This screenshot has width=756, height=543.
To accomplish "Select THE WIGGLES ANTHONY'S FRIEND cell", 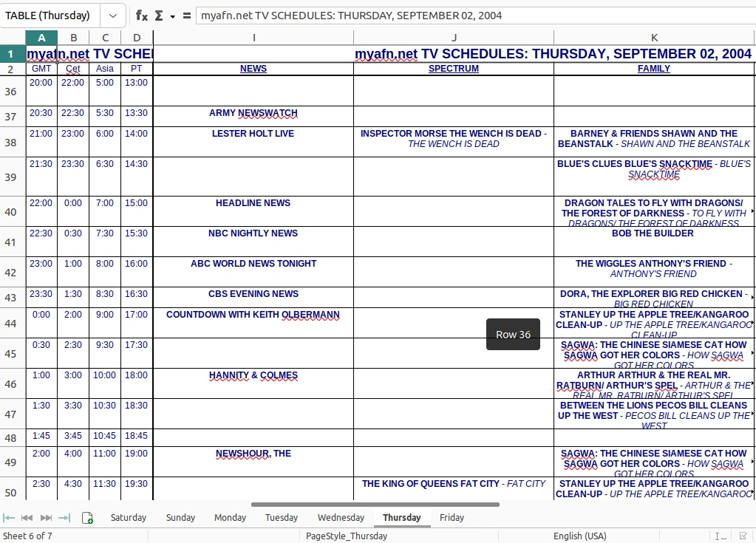I will (x=654, y=272).
